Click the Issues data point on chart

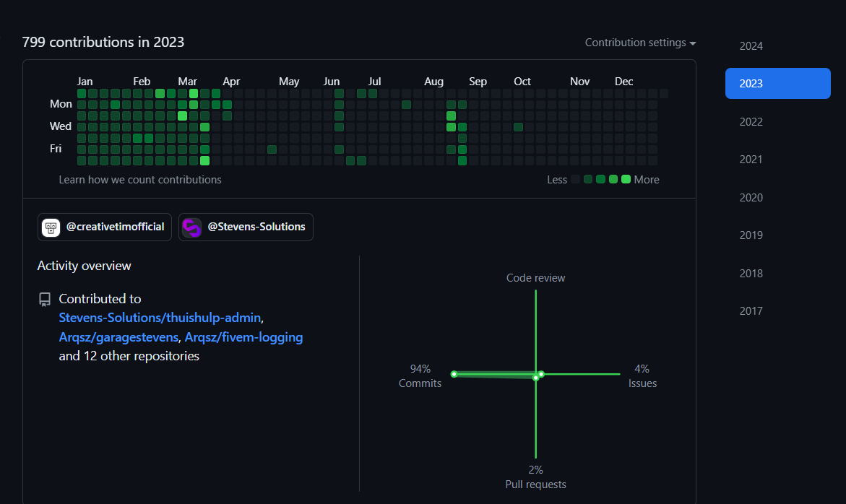[x=541, y=374]
